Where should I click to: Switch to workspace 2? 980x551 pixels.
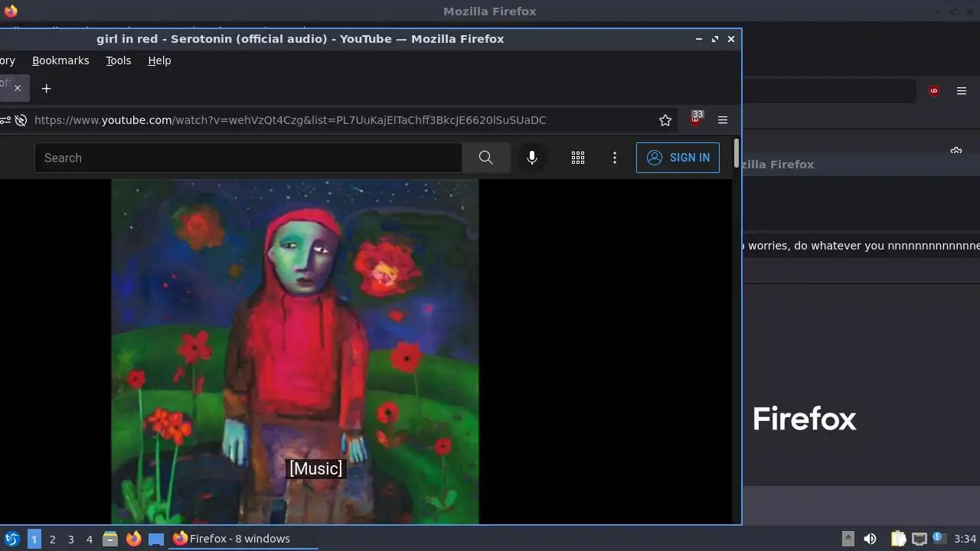point(52,539)
